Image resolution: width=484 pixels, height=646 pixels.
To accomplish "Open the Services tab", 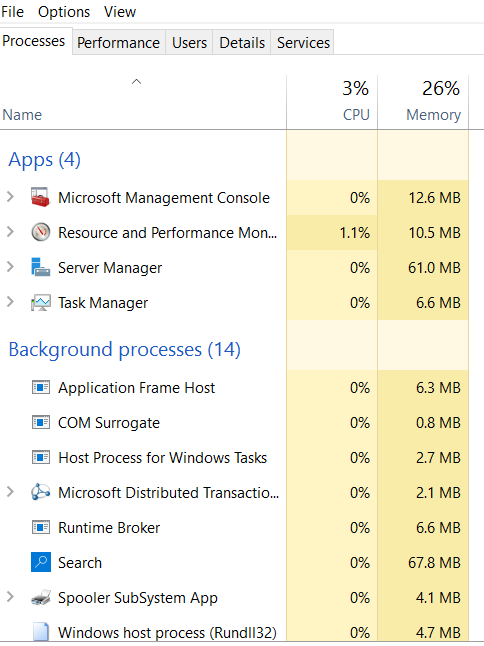I will 303,42.
